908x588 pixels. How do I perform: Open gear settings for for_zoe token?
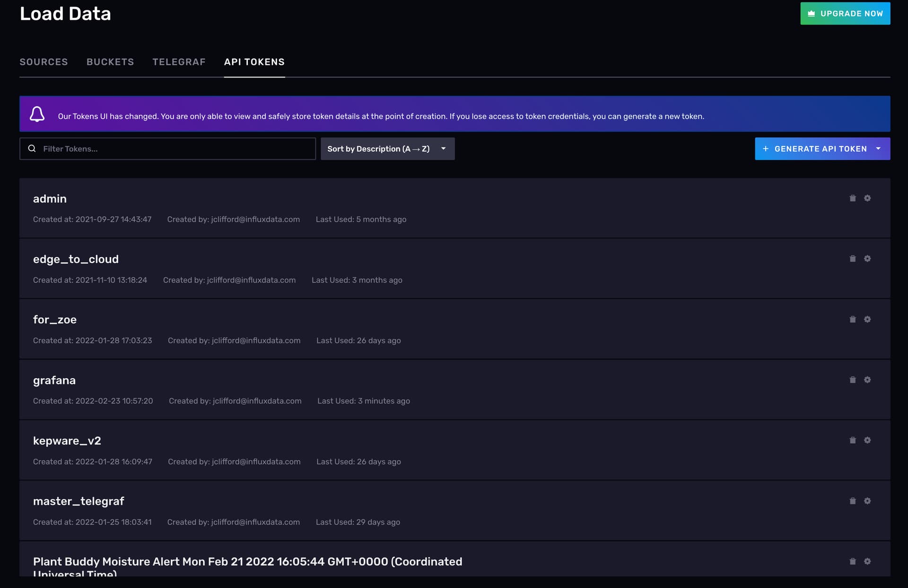pos(867,319)
